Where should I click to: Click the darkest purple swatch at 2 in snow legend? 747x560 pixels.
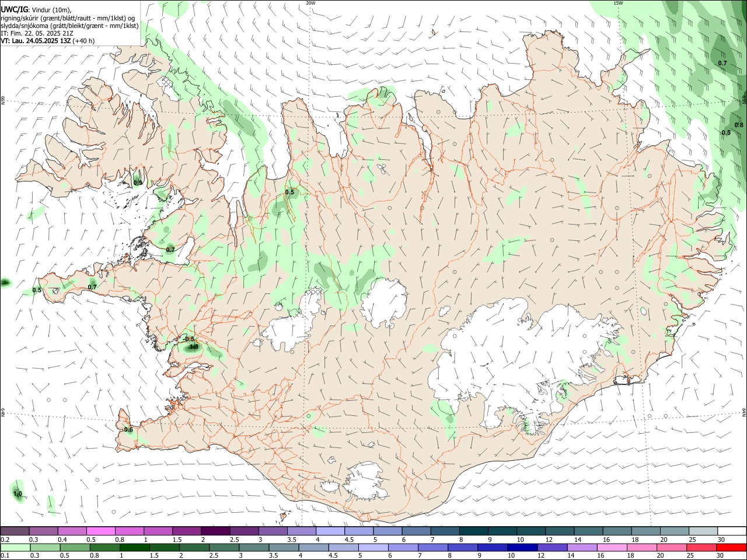pyautogui.click(x=215, y=531)
